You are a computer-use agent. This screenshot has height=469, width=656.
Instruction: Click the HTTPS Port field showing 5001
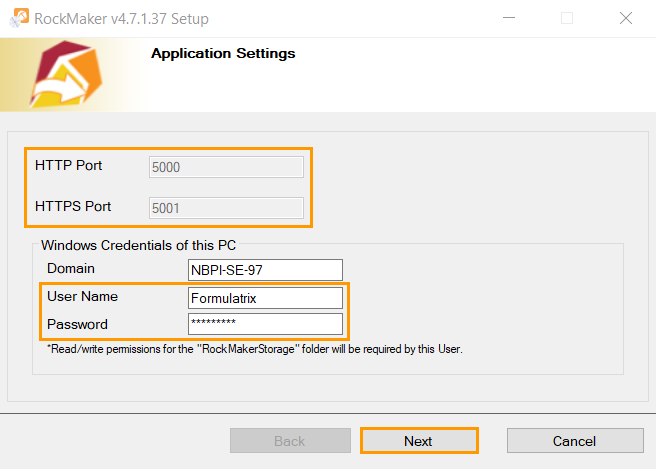click(225, 208)
